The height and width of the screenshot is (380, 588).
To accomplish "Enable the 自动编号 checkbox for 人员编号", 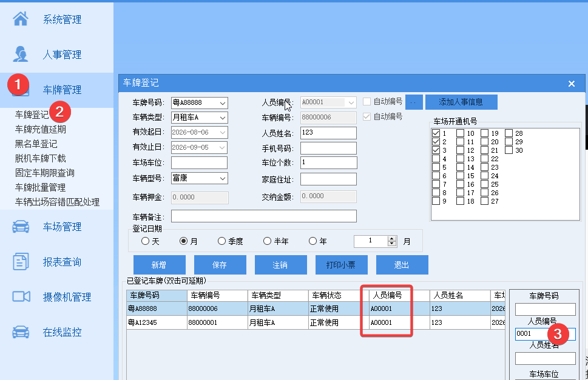I will (367, 101).
